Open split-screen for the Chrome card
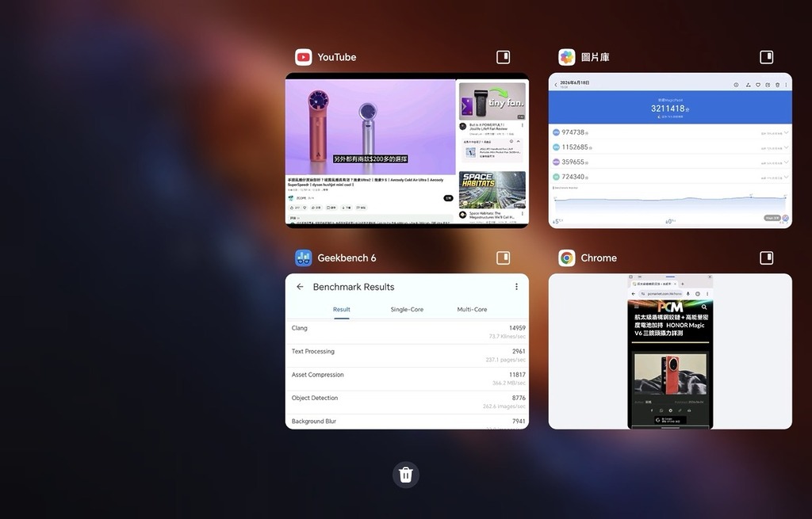Viewport: 812px width, 519px height. pos(767,258)
